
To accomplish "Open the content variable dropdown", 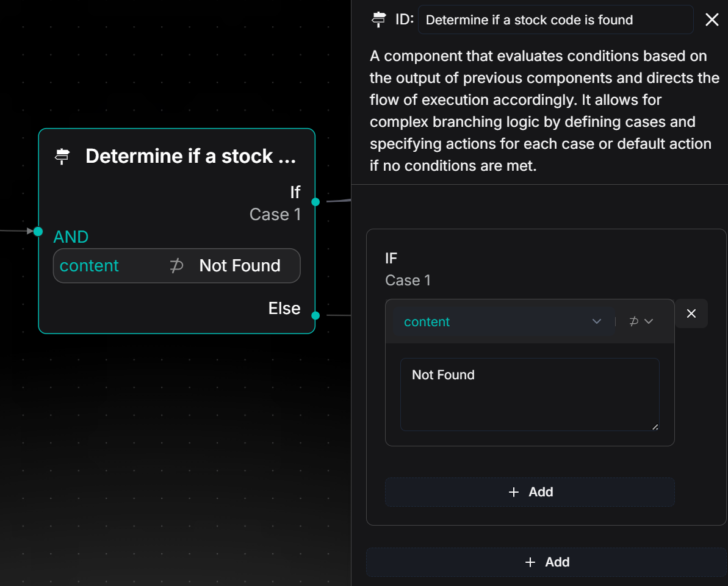I will pyautogui.click(x=500, y=322).
